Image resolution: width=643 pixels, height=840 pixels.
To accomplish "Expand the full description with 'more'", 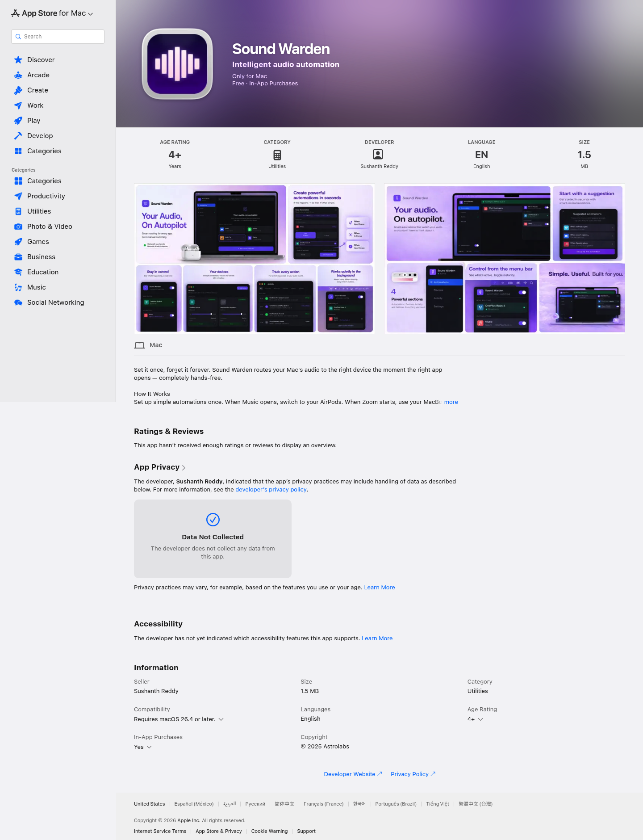I will 451,402.
